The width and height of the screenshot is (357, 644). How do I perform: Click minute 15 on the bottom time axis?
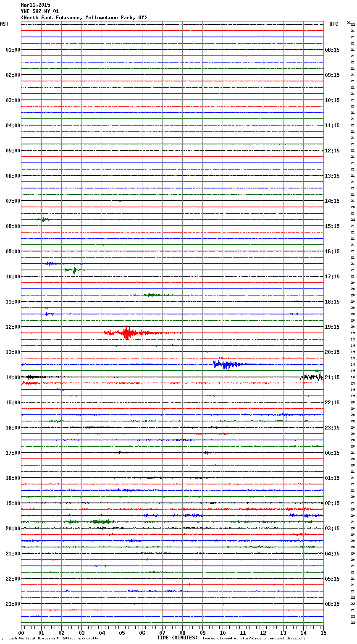tap(323, 633)
